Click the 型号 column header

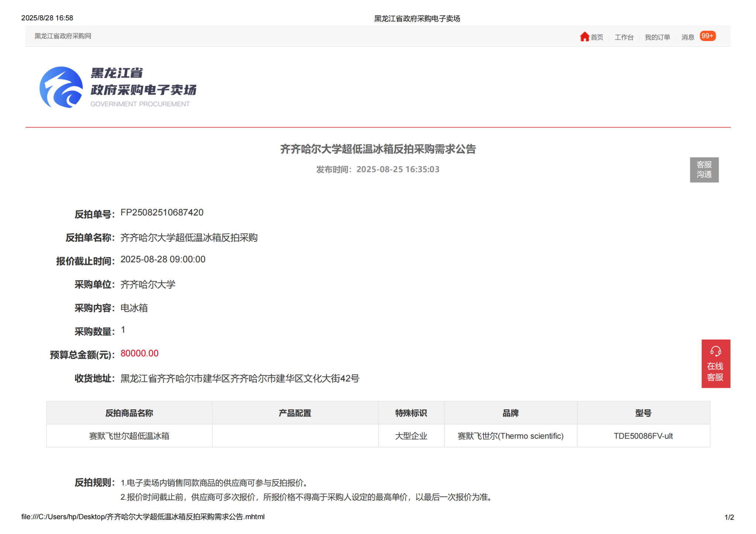tap(643, 413)
